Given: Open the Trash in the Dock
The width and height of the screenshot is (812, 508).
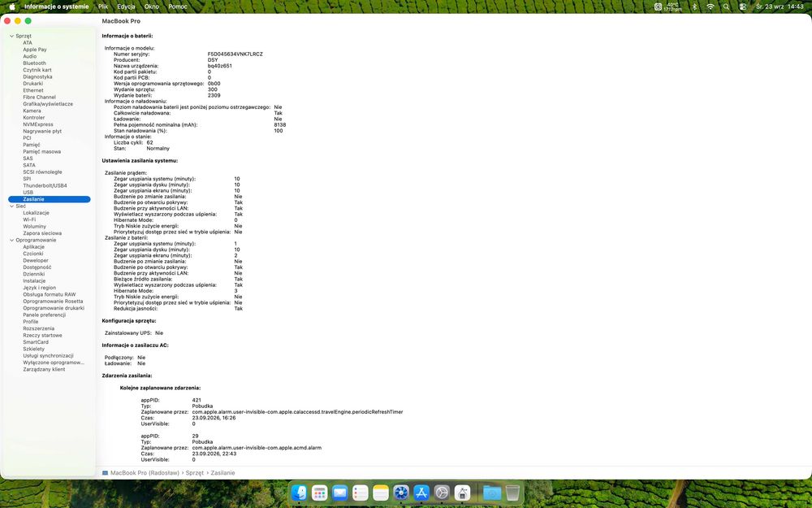Looking at the screenshot, I should (x=512, y=493).
